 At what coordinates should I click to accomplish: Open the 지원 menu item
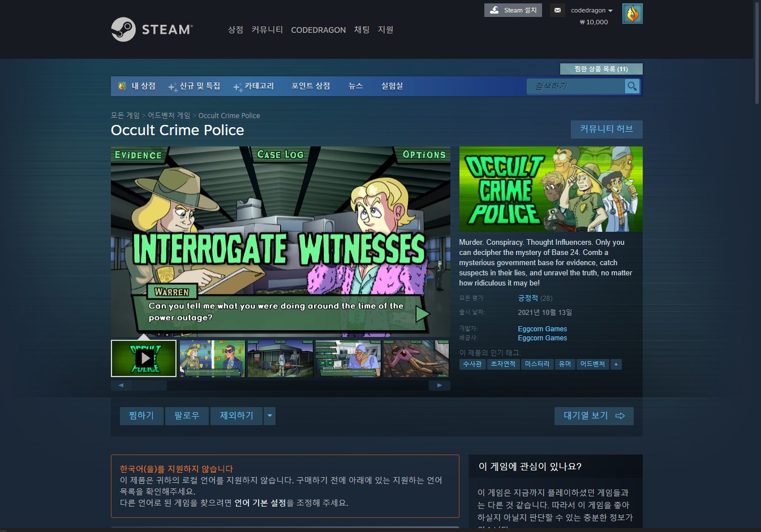pyautogui.click(x=385, y=29)
